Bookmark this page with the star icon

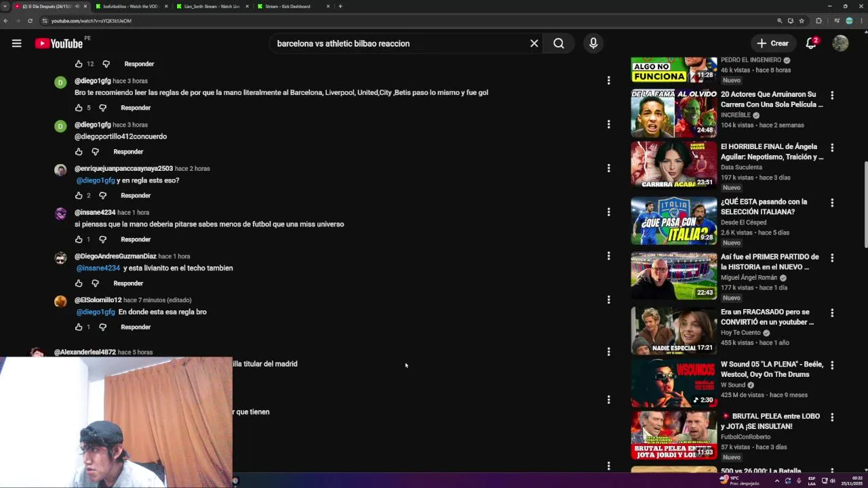click(x=802, y=21)
